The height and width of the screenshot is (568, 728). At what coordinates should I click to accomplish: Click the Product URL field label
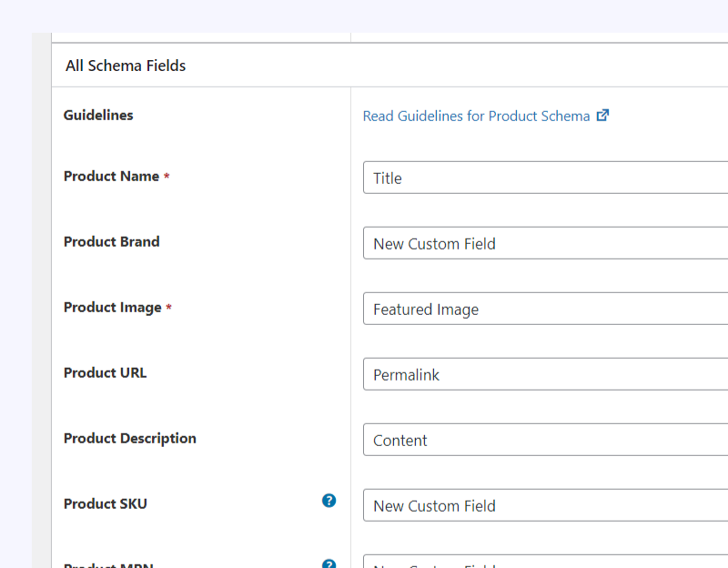click(x=105, y=373)
